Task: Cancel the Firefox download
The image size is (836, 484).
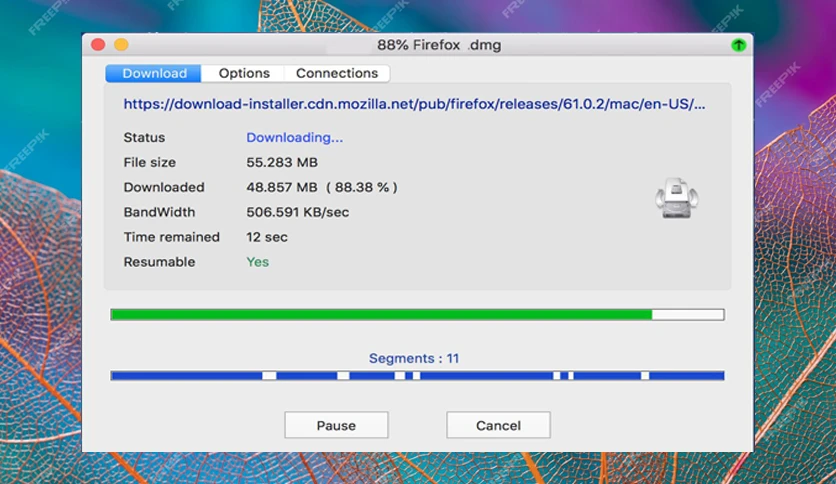Action: [498, 425]
